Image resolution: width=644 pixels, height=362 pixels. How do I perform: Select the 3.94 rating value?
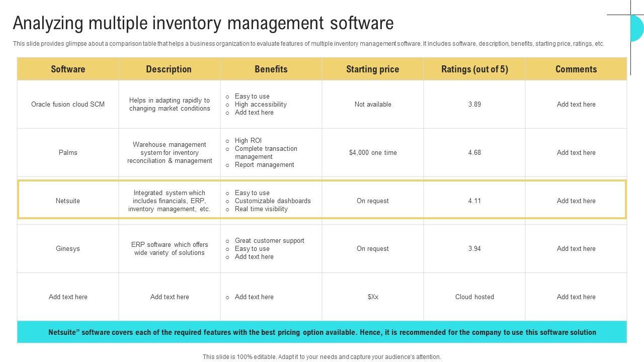pos(474,249)
